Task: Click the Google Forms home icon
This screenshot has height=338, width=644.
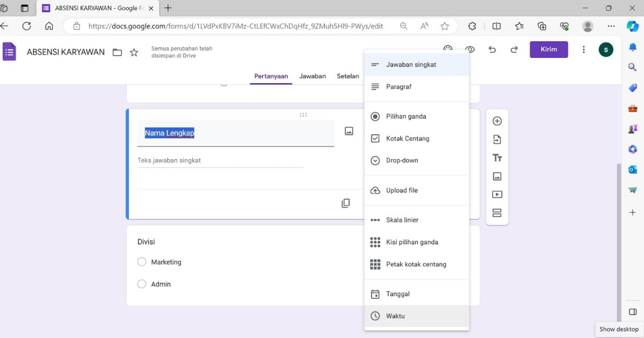Action: point(9,52)
